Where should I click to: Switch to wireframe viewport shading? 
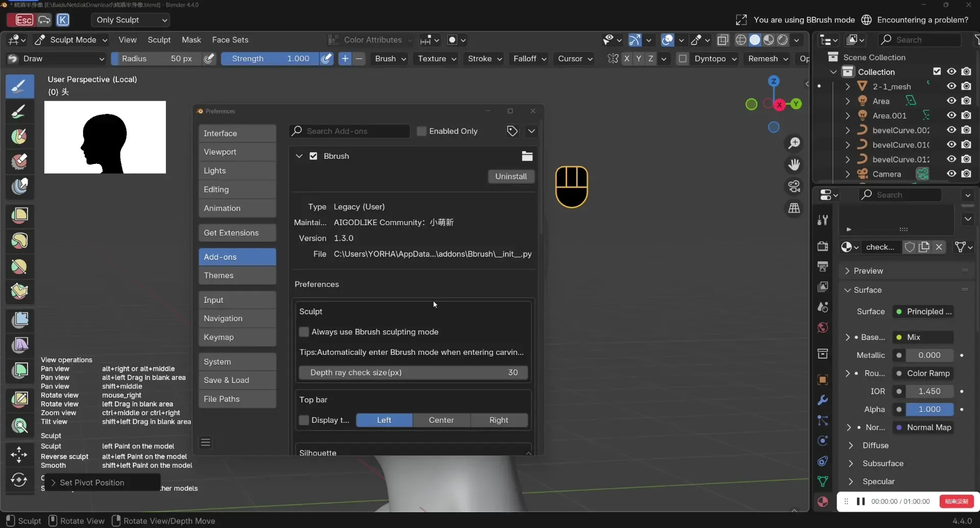click(x=741, y=40)
